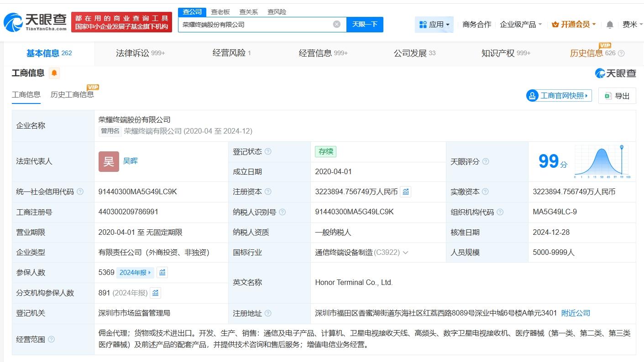Click the chart icon next to 分支机构参保人数
The image size is (644, 362).
click(x=155, y=293)
